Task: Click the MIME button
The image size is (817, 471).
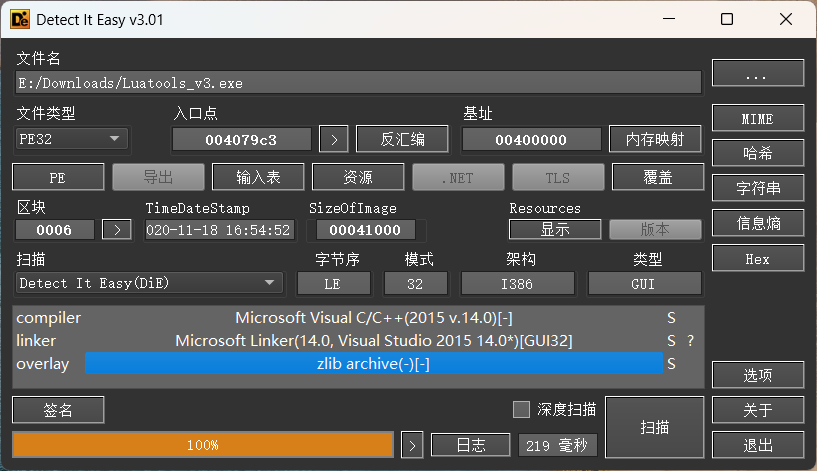Action: 758,118
